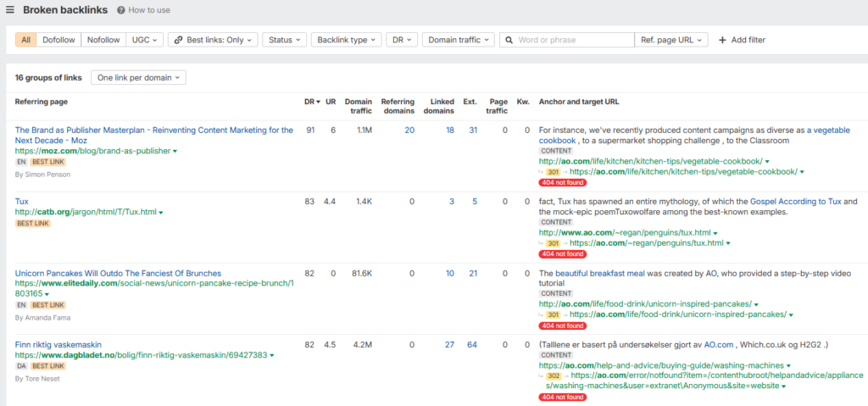
Task: Sort by Page traffic column header
Action: tap(498, 106)
